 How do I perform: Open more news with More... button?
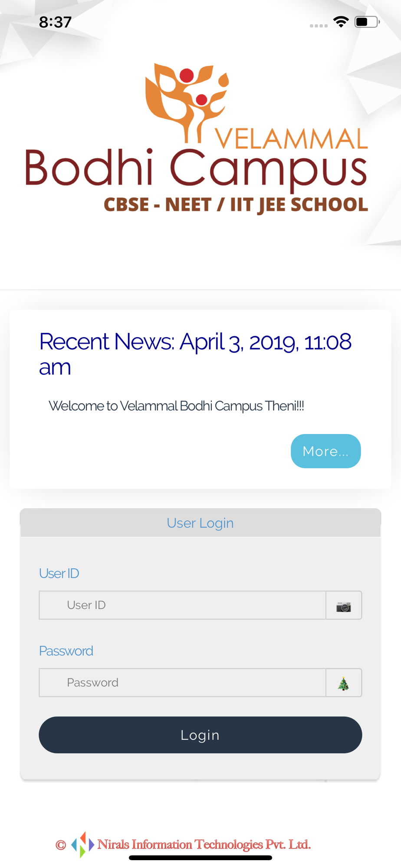(x=325, y=451)
